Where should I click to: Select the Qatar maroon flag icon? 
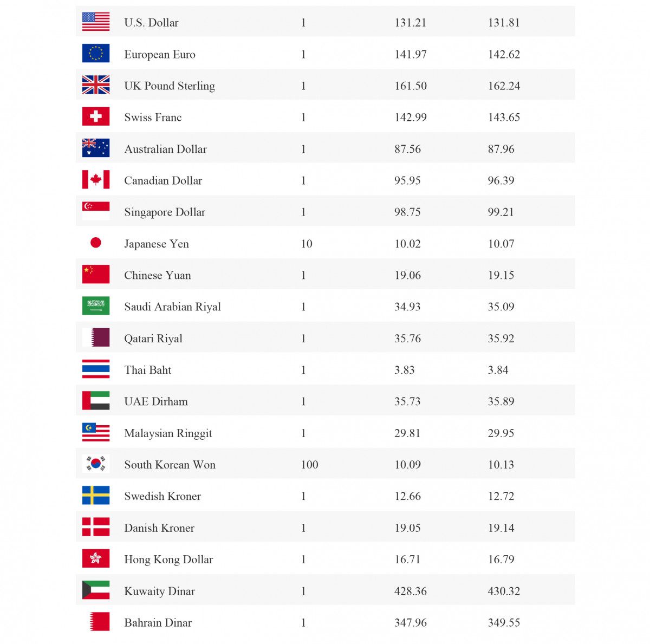tap(96, 337)
